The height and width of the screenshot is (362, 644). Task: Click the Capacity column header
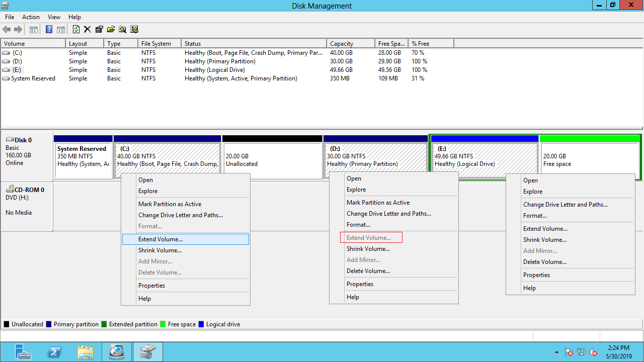pos(342,44)
